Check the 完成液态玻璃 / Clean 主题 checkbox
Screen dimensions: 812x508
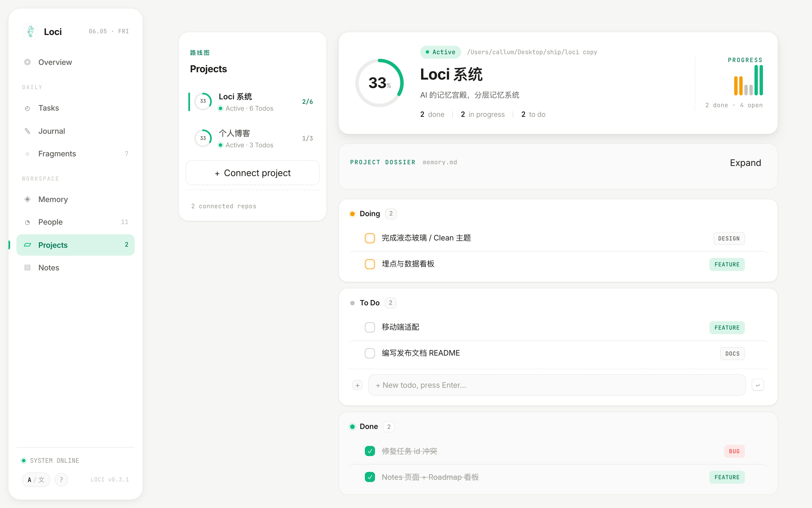[x=370, y=238]
